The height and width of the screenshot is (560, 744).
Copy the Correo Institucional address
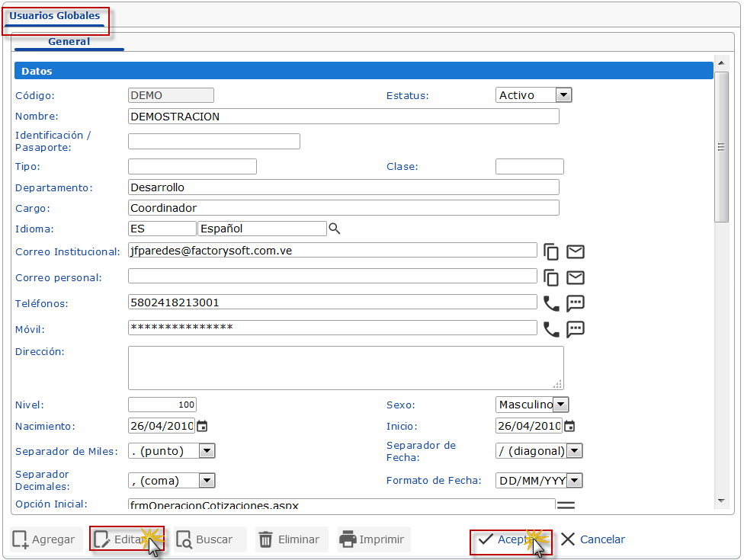(x=550, y=252)
